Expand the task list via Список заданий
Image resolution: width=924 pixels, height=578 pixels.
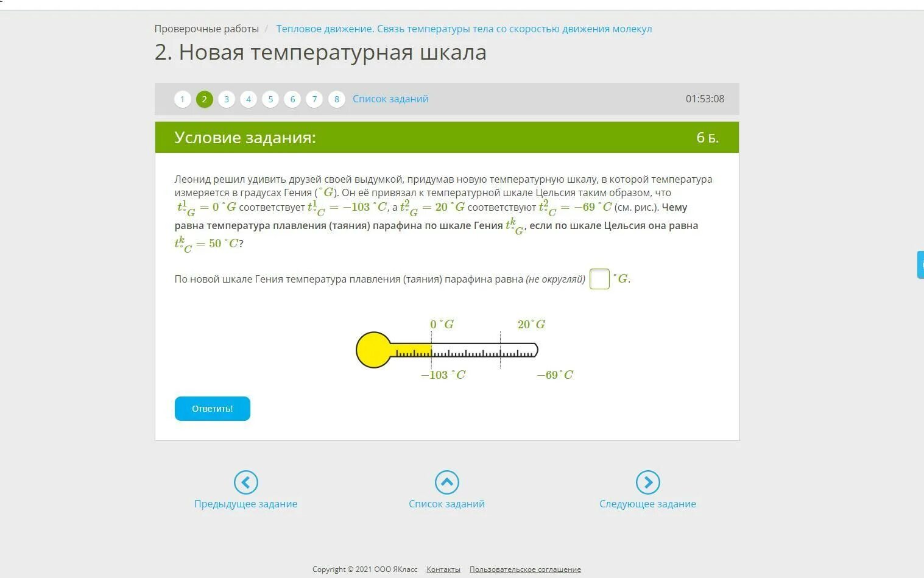390,98
